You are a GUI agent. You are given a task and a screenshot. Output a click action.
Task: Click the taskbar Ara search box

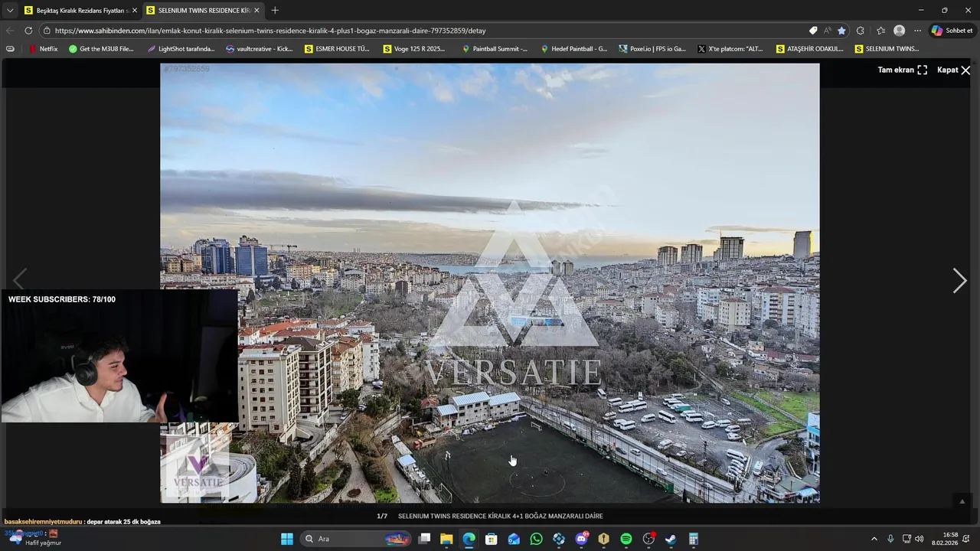point(356,539)
